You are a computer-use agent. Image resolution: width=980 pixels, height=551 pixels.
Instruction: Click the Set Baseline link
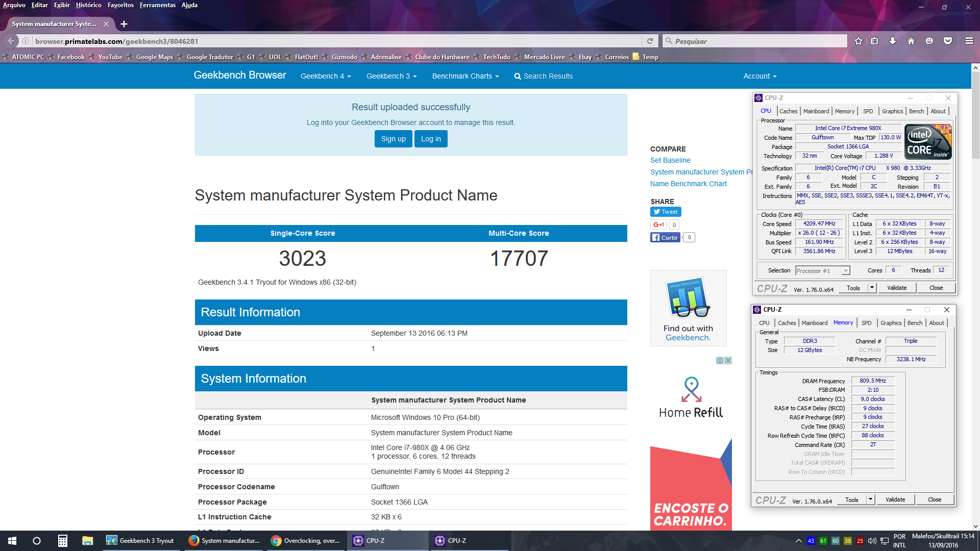(670, 160)
